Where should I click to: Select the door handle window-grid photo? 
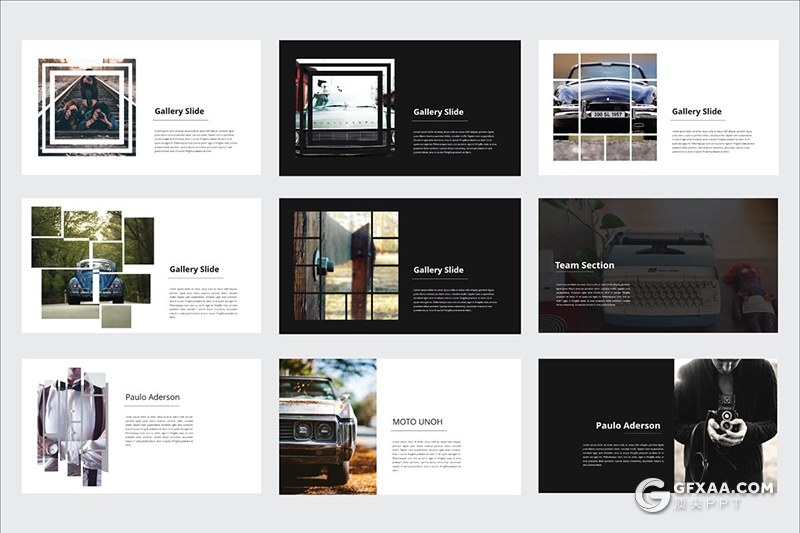pos(345,265)
